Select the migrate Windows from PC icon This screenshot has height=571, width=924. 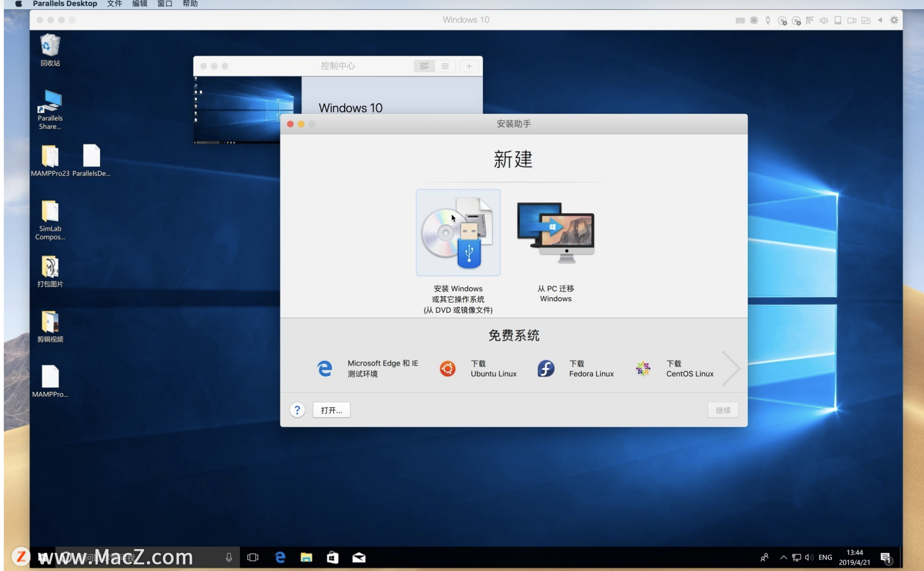point(556,233)
